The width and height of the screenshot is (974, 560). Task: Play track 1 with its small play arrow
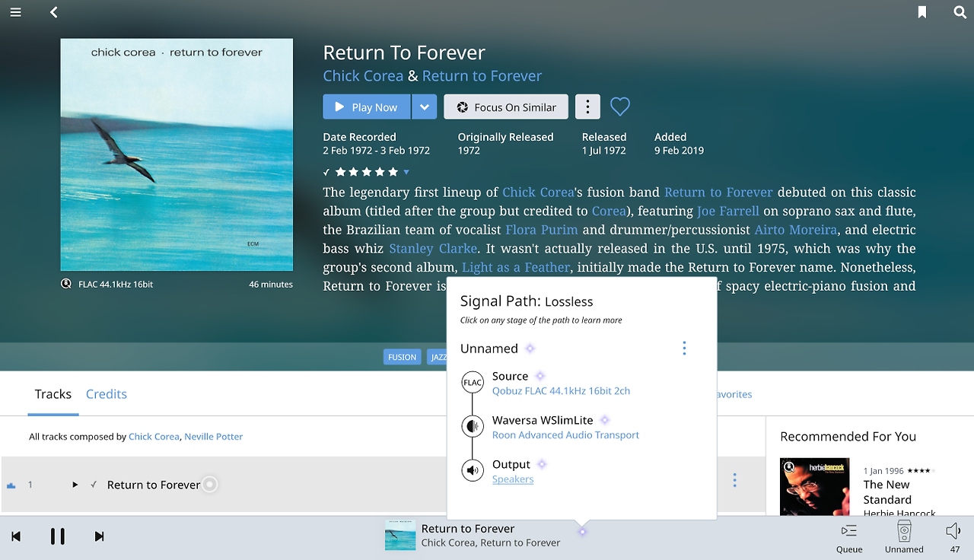pyautogui.click(x=75, y=485)
